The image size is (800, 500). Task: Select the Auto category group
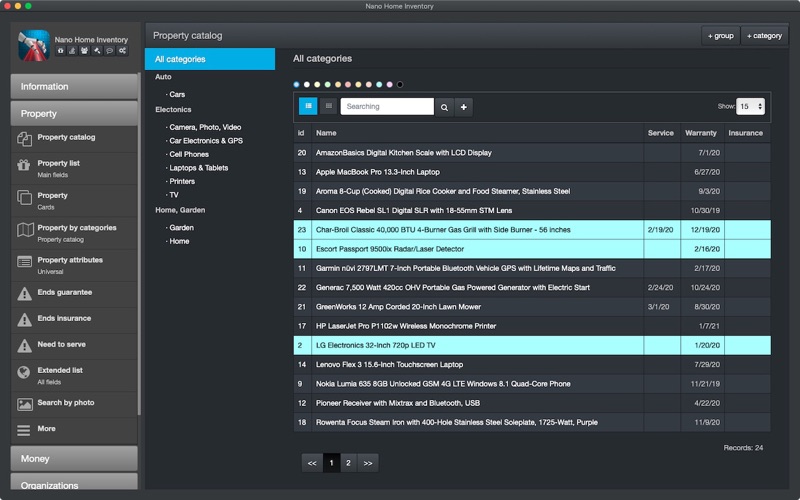click(x=163, y=77)
